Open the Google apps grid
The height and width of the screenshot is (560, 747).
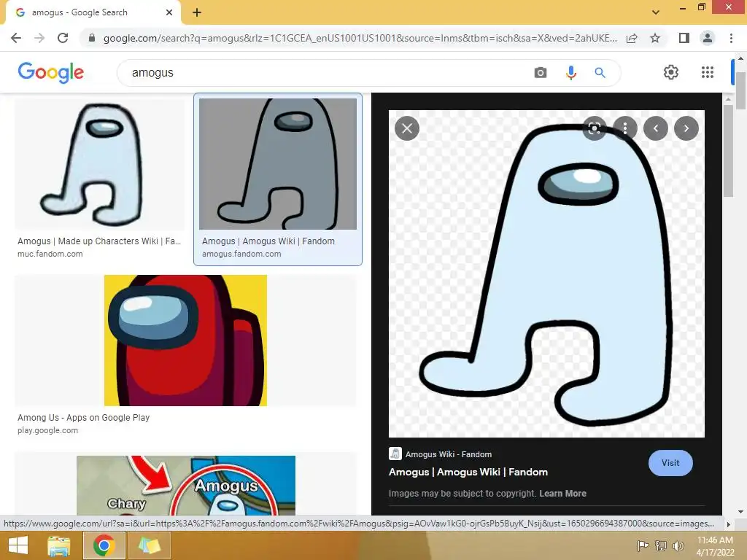pyautogui.click(x=708, y=72)
